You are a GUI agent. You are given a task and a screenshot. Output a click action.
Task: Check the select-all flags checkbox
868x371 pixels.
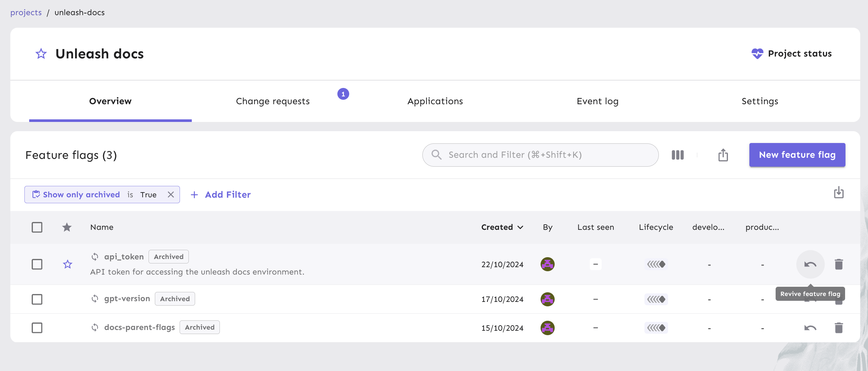point(37,227)
